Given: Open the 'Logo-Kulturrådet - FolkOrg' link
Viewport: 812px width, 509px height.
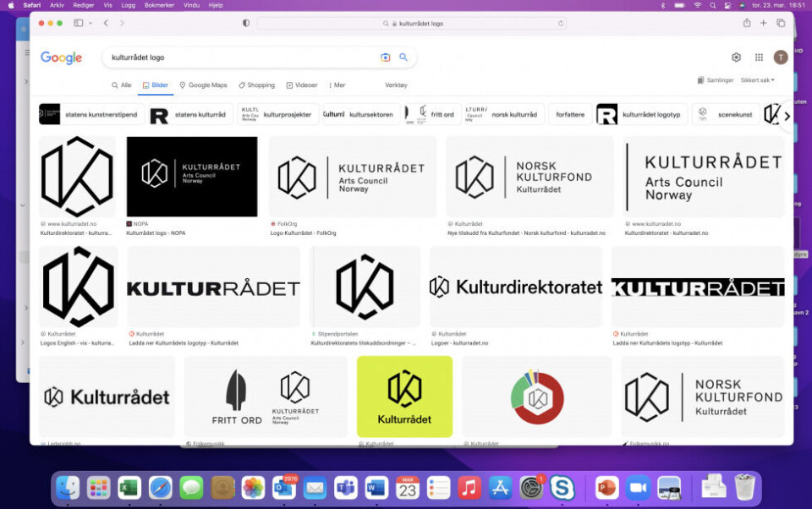Looking at the screenshot, I should click(303, 233).
